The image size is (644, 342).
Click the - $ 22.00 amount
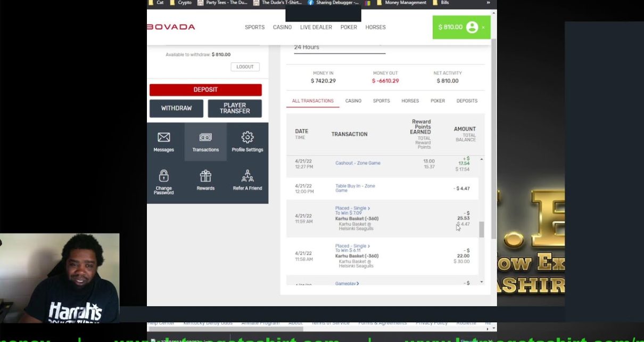tap(464, 253)
